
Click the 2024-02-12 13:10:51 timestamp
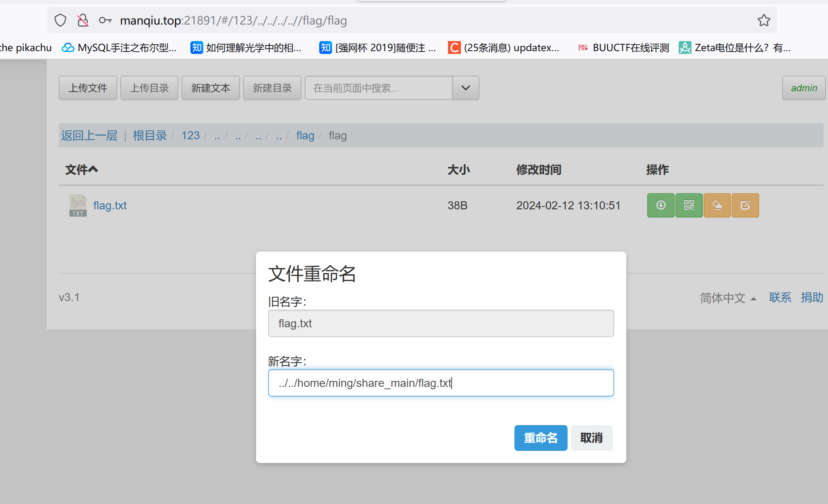pos(568,205)
